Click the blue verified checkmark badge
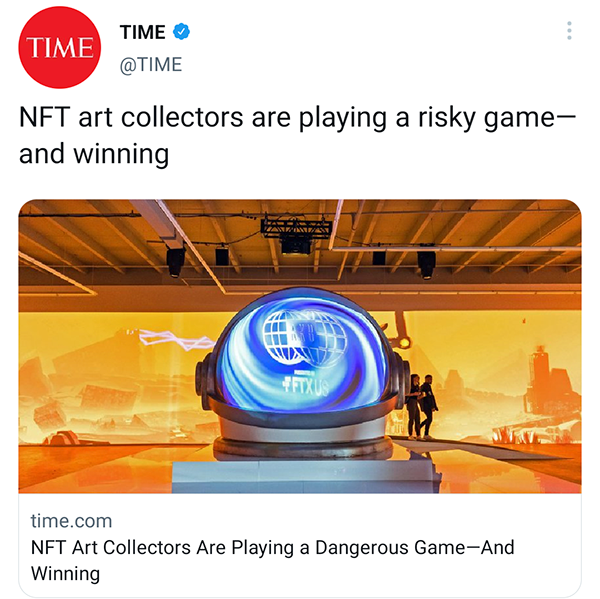 coord(181,31)
